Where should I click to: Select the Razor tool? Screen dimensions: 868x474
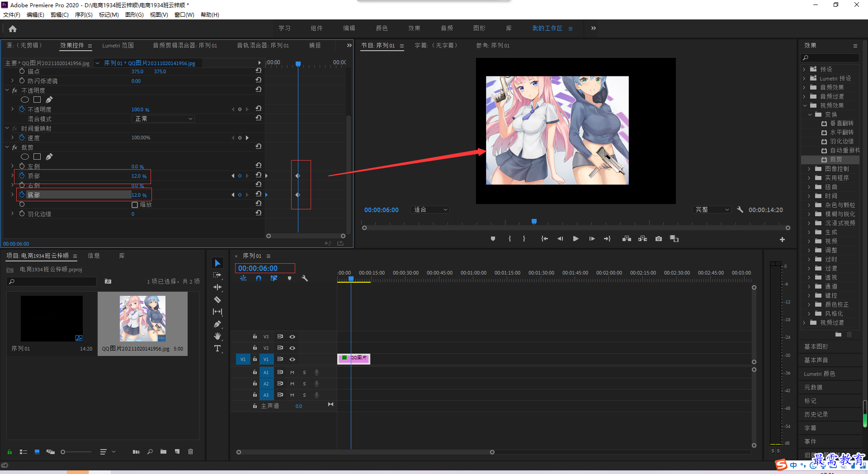pyautogui.click(x=217, y=299)
